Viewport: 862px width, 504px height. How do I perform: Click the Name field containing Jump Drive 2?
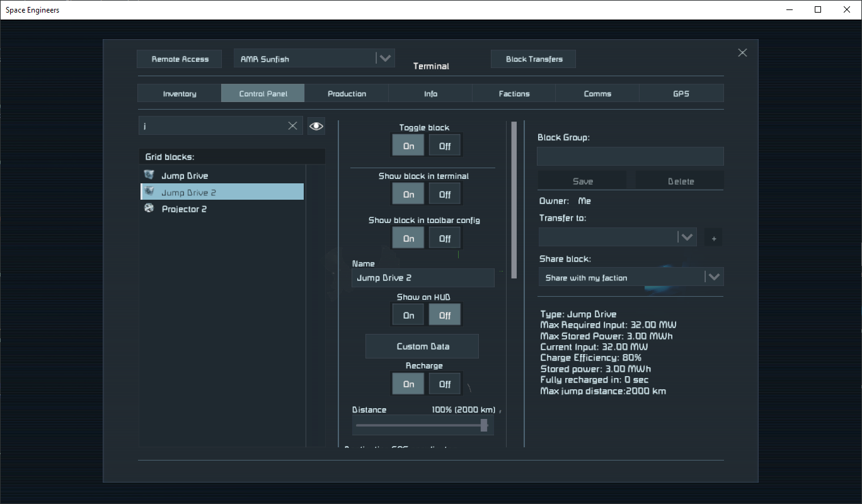423,278
